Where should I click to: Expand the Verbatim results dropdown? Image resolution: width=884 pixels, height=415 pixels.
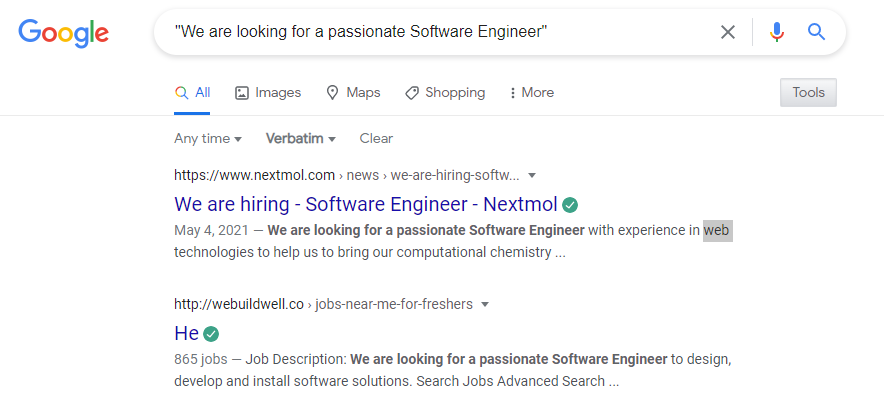point(301,139)
